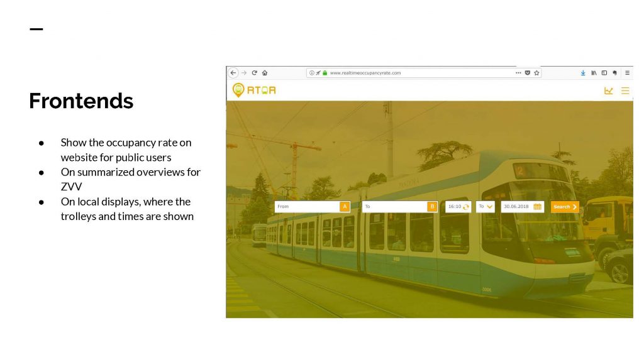
Task: Open the browser downloads arrow
Action: point(583,73)
